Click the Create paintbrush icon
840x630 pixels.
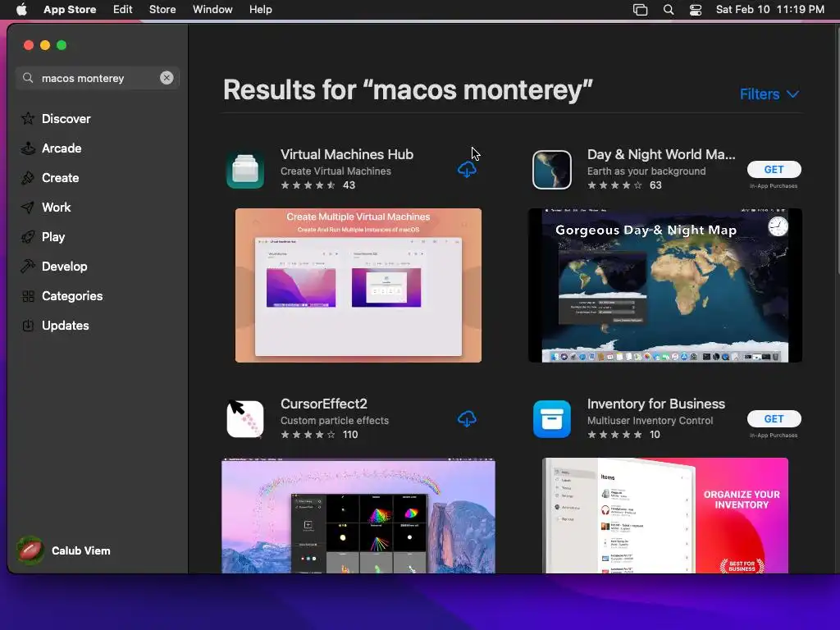(28, 178)
